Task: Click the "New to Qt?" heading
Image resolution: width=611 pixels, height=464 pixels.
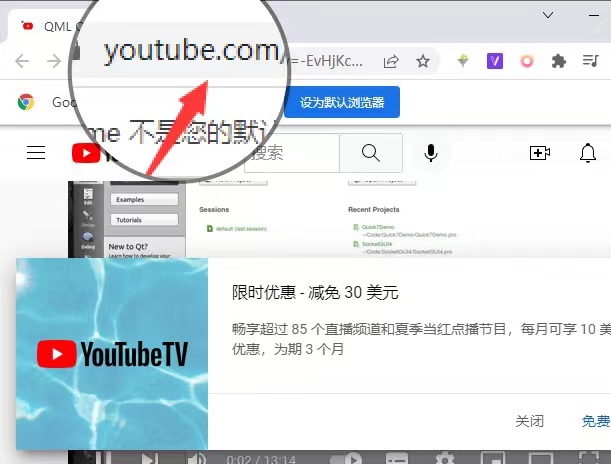Action: point(128,247)
